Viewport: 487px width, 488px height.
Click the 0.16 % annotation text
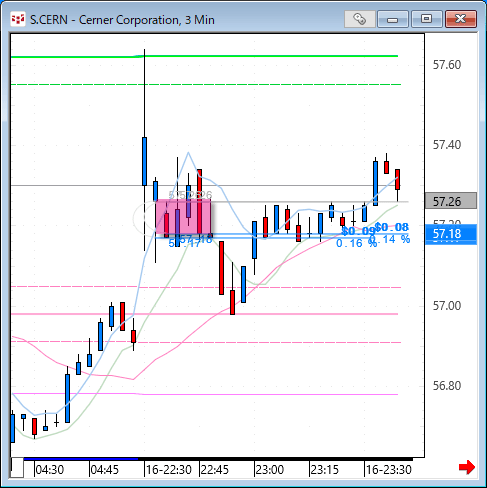[356, 243]
